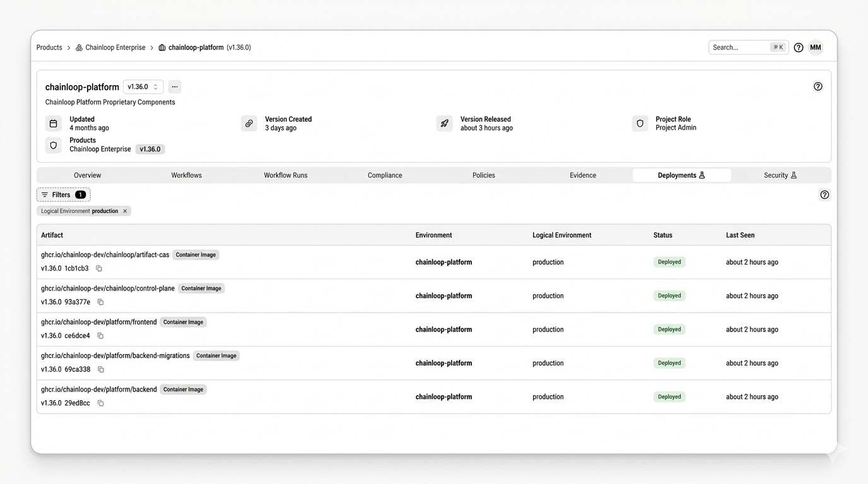868x484 pixels.
Task: Click the shield icon next to Products
Action: coord(54,145)
